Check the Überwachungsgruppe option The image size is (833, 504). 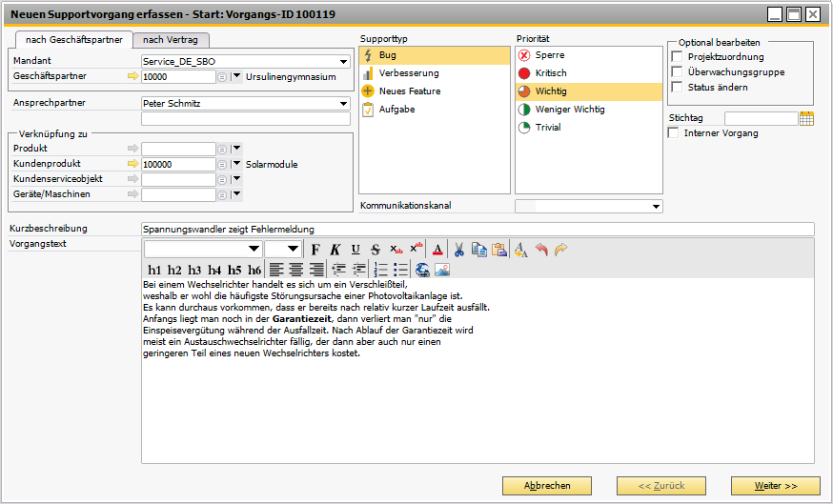(678, 72)
